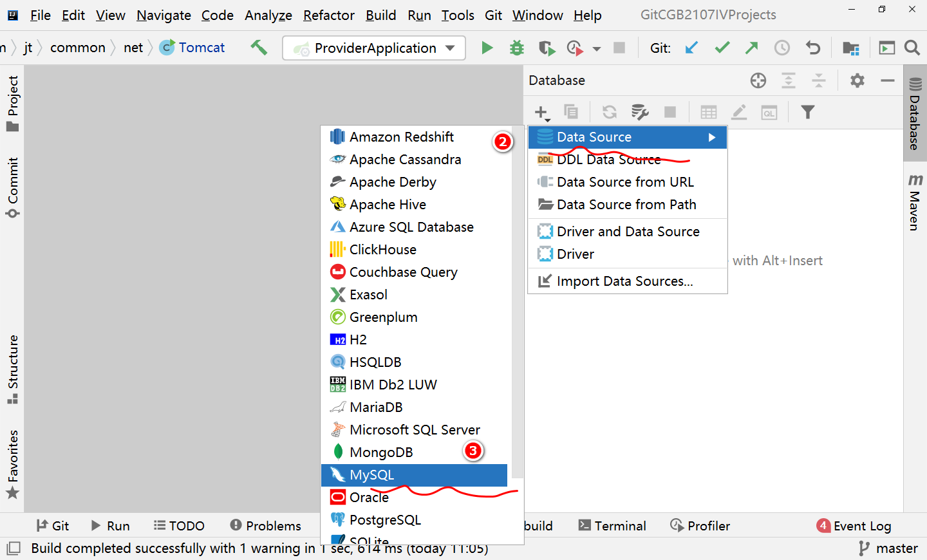Pick Amazon Redshift data source
927x560 pixels.
pos(414,137)
